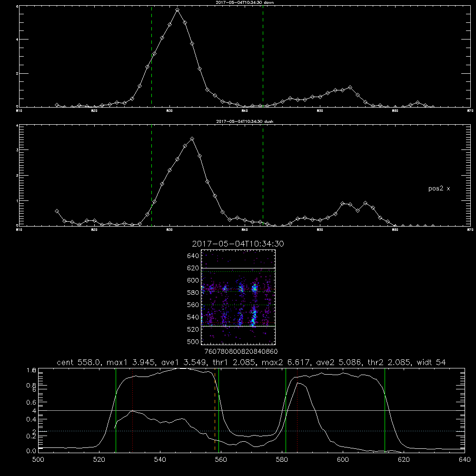
Task: Click the first red dotted line in bottom plot
Action: [x=133, y=410]
